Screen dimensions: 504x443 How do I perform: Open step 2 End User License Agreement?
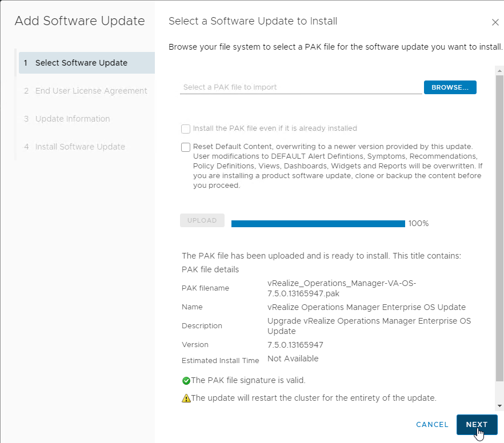(86, 91)
